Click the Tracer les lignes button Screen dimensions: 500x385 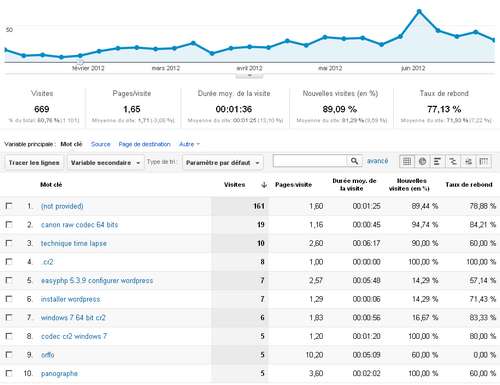(x=34, y=163)
